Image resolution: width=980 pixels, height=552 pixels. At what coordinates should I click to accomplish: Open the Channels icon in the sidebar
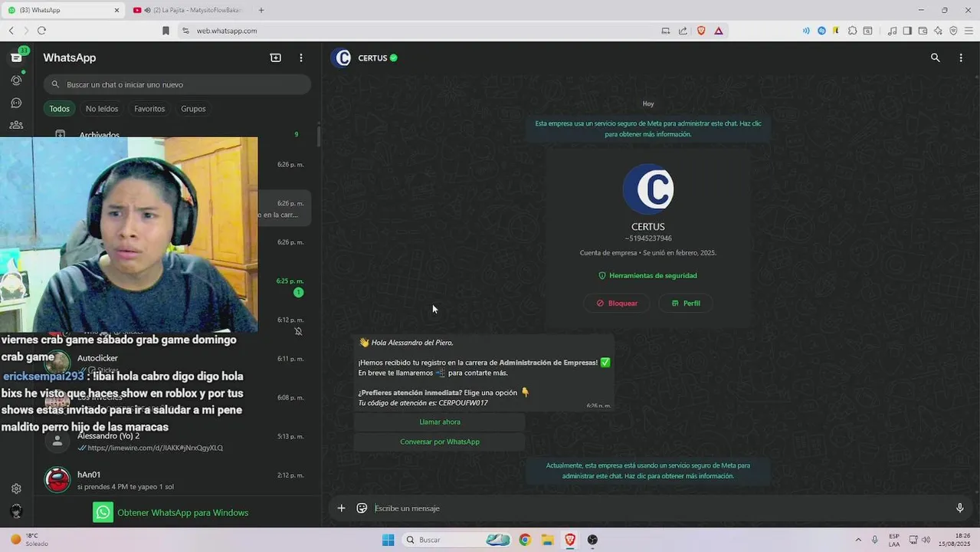[x=16, y=103]
